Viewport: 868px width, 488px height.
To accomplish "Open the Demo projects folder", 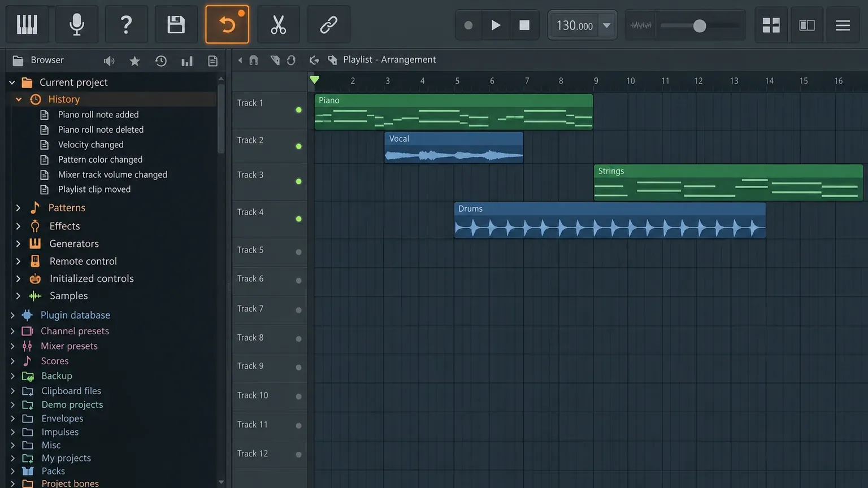I will (x=72, y=404).
